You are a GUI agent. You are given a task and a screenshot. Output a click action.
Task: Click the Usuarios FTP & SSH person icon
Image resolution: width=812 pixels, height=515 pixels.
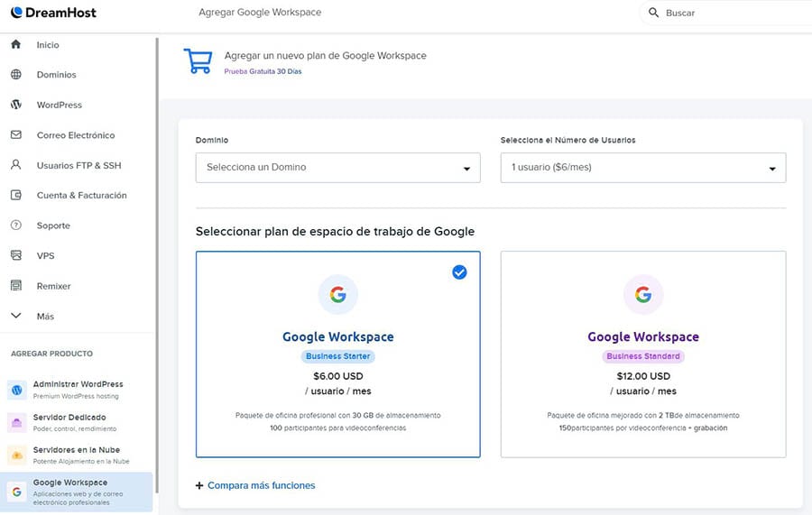15,165
